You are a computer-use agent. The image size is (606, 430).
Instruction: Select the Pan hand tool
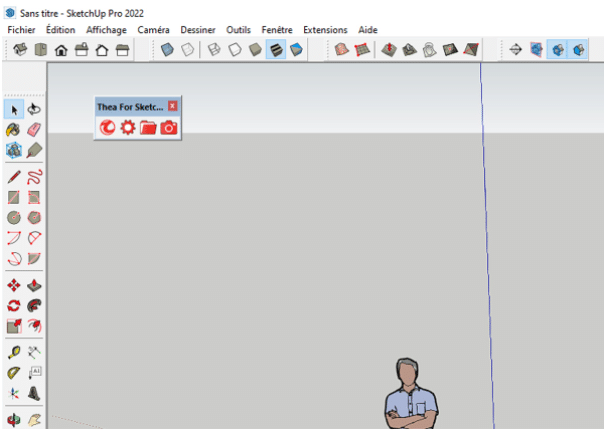coord(34,420)
